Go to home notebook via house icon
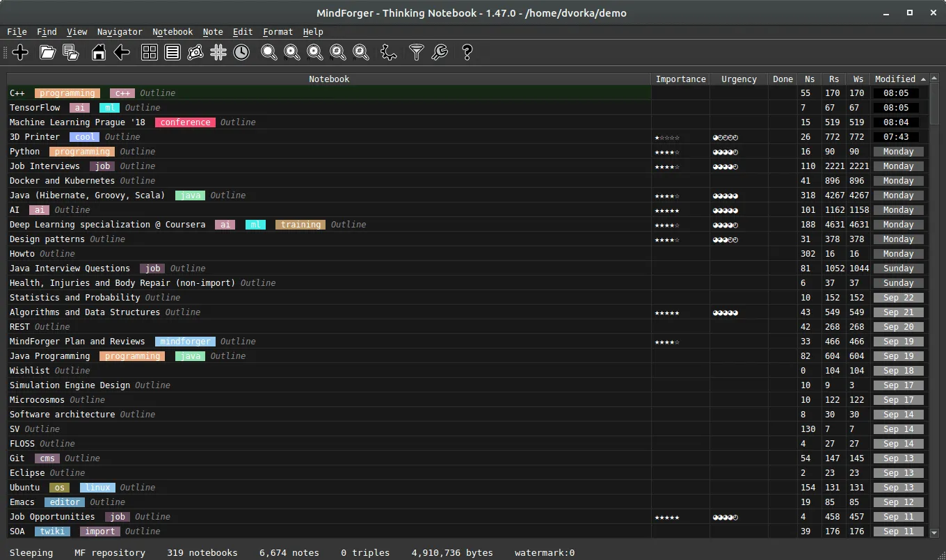946x560 pixels. (99, 51)
